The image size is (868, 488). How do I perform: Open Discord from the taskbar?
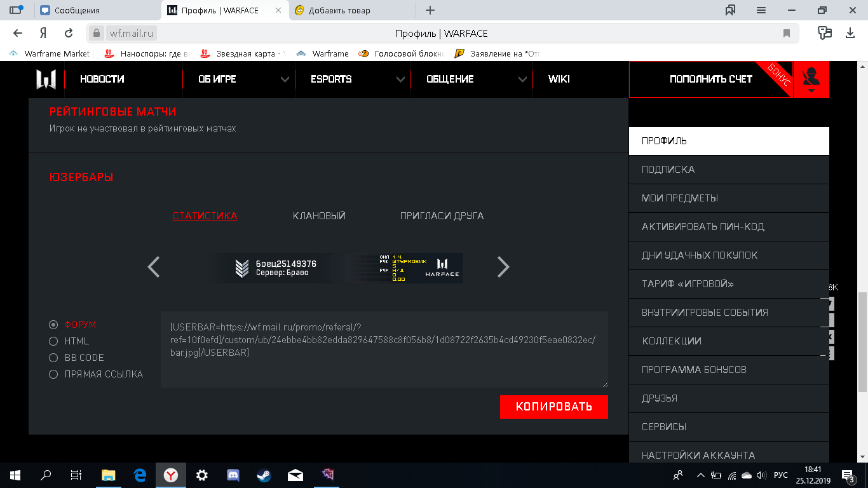click(x=233, y=475)
